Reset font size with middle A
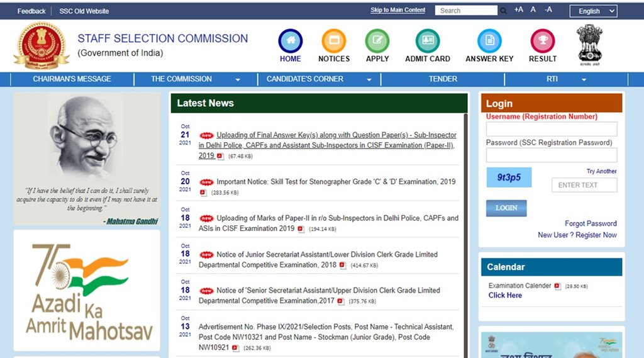This screenshot has width=644, height=358. pyautogui.click(x=533, y=9)
